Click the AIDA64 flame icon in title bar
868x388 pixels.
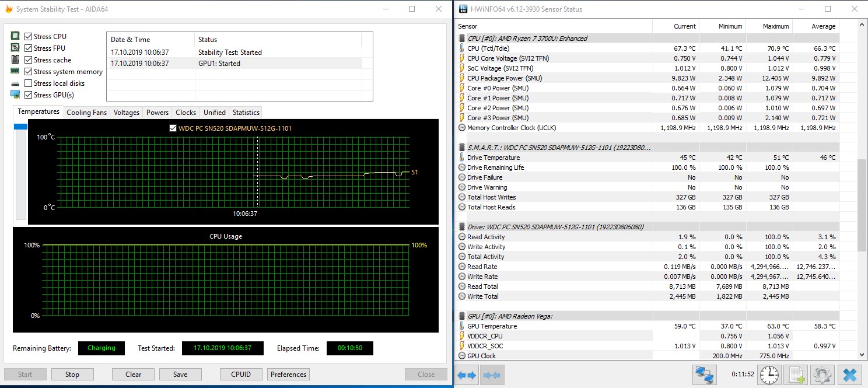tap(8, 9)
